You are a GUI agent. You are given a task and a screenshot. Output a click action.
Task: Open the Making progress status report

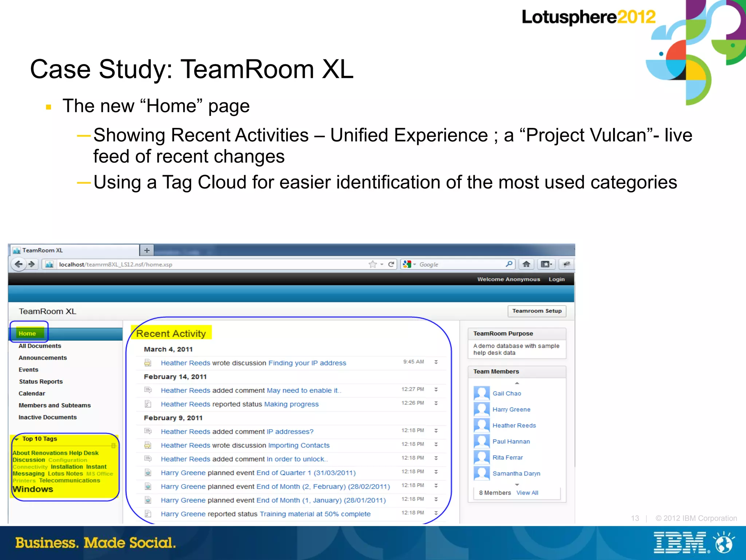(291, 404)
